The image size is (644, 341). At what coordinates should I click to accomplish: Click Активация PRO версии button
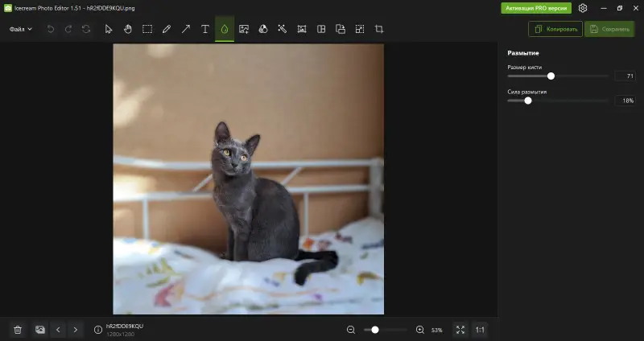[536, 8]
